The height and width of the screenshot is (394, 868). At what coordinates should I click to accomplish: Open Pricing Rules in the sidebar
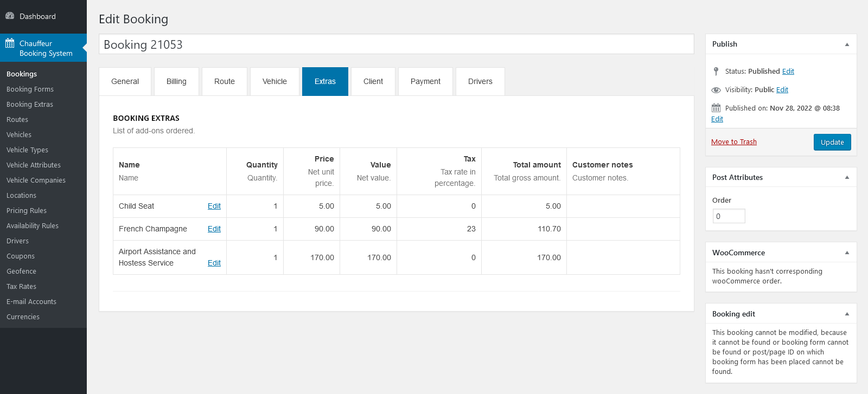pos(27,210)
